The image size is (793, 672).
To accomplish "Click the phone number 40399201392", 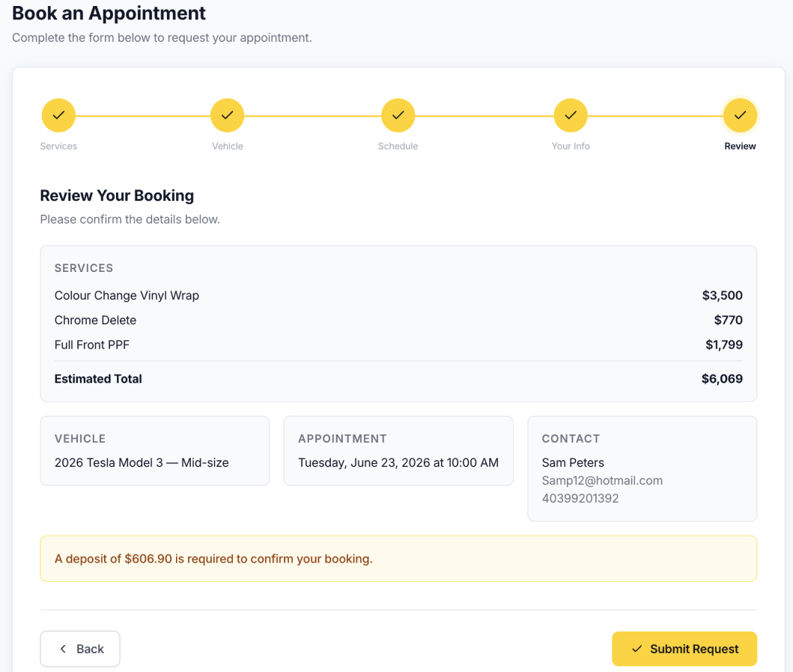I will point(580,498).
